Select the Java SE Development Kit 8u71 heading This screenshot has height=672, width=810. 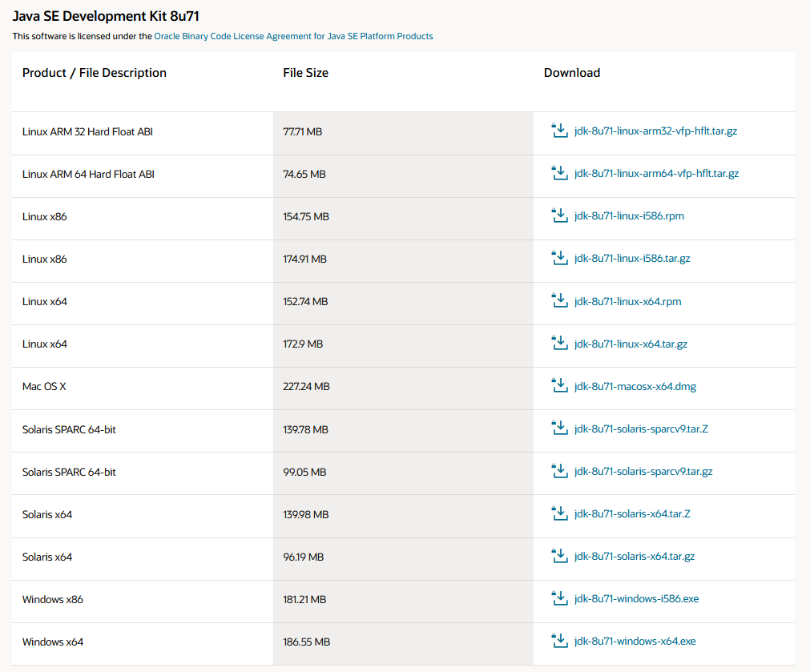[106, 16]
